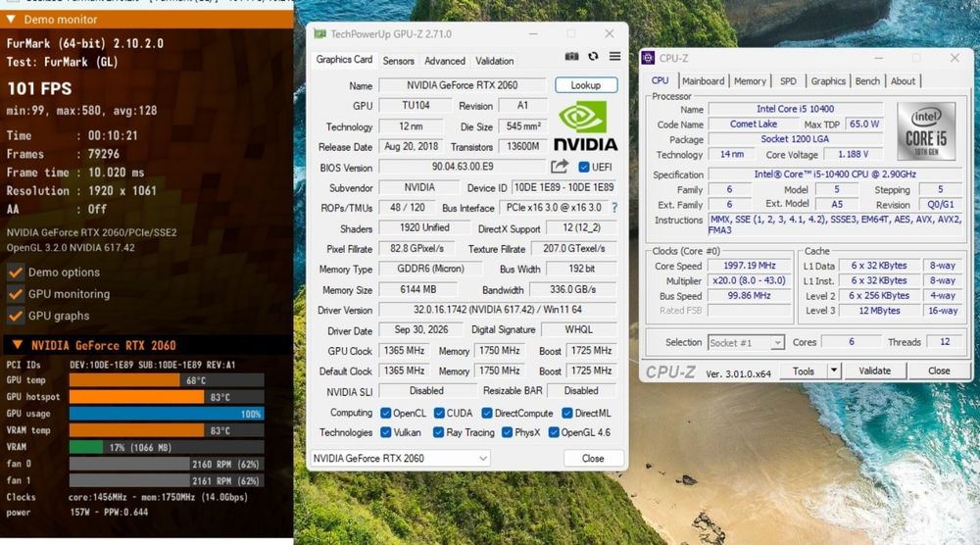The image size is (980, 545).
Task: Open the Graphics tab in CPU-Z
Action: click(827, 81)
